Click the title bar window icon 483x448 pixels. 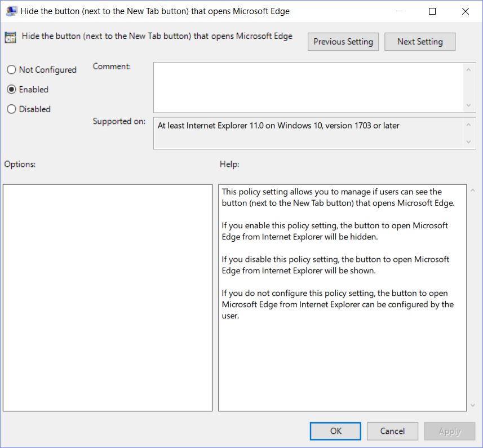click(x=11, y=11)
